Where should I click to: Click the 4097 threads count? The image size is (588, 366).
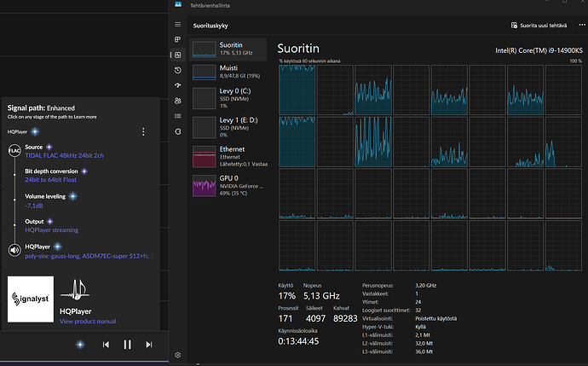click(315, 318)
